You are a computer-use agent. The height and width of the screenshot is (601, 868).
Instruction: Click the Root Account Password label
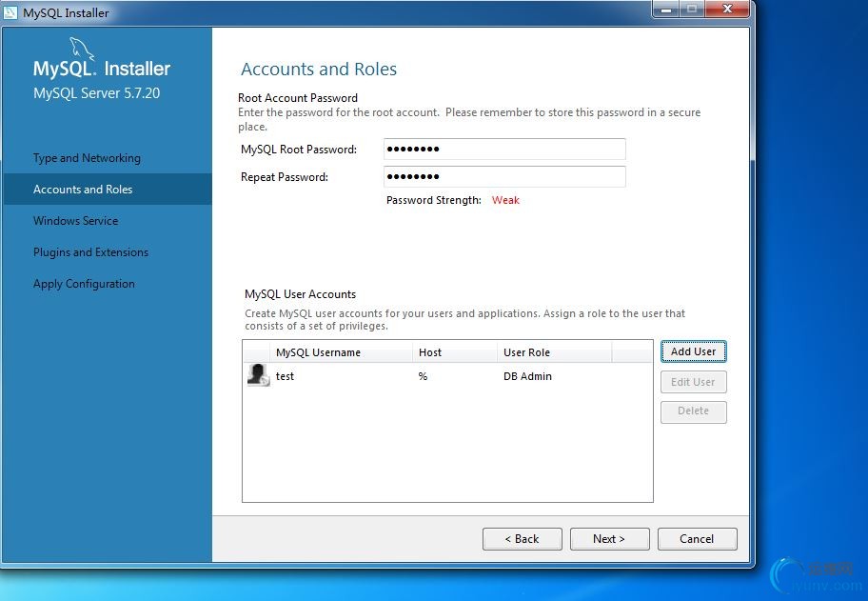(x=298, y=98)
